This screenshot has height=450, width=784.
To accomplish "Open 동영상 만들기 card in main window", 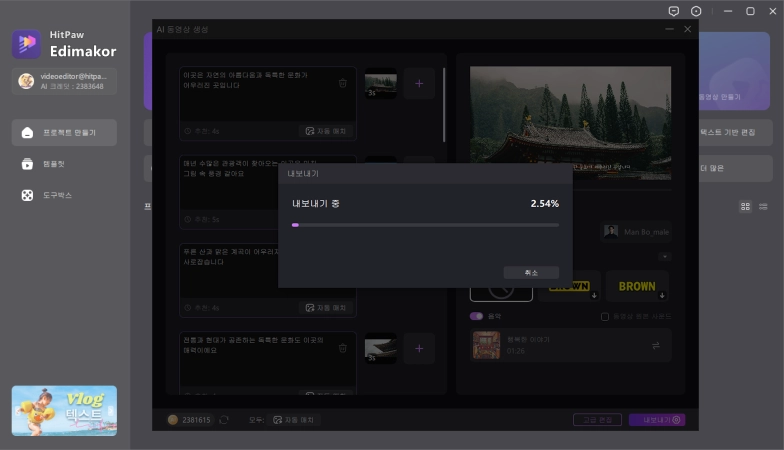I will click(x=734, y=71).
